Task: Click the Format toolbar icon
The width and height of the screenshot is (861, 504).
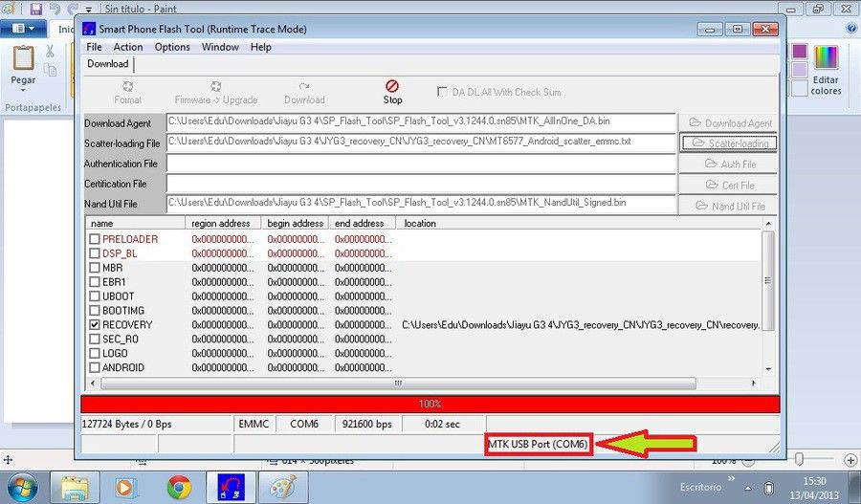Action: [127, 86]
